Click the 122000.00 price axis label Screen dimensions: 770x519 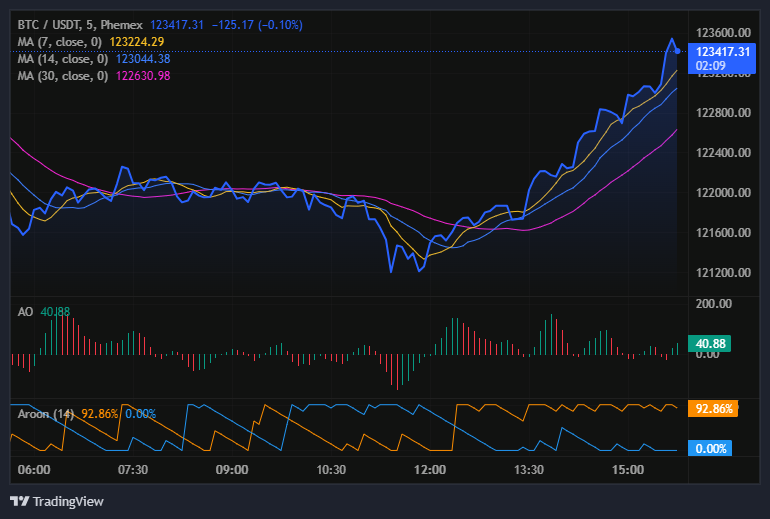coord(724,192)
